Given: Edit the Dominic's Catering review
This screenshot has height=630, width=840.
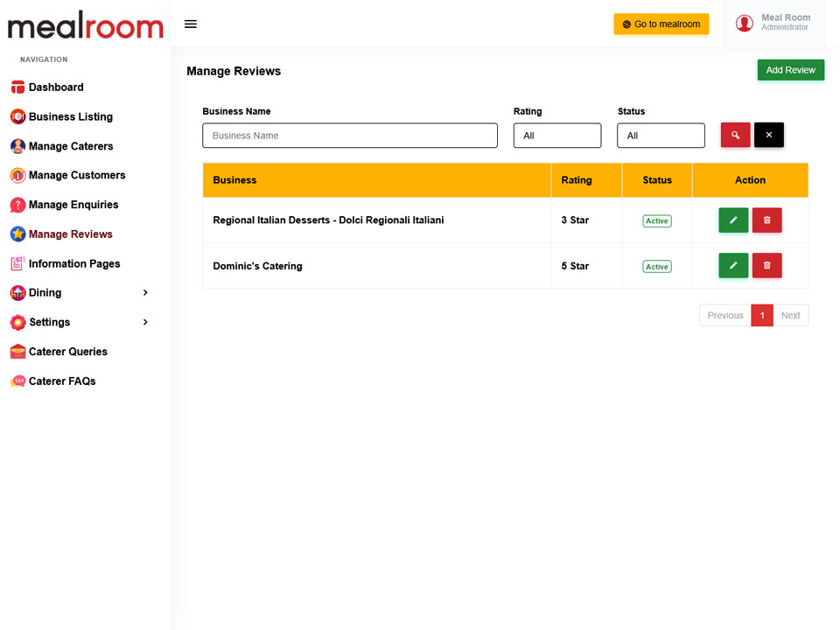Looking at the screenshot, I should [x=733, y=266].
